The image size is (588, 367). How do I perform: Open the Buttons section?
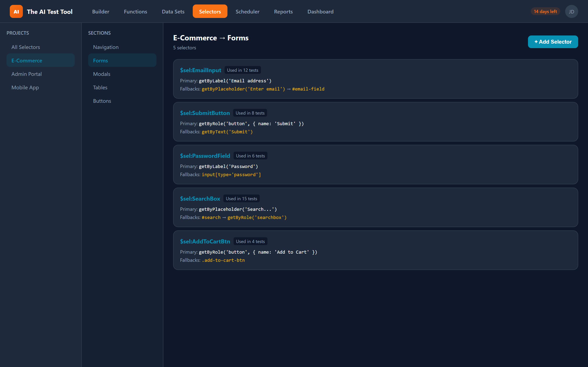[x=102, y=101]
